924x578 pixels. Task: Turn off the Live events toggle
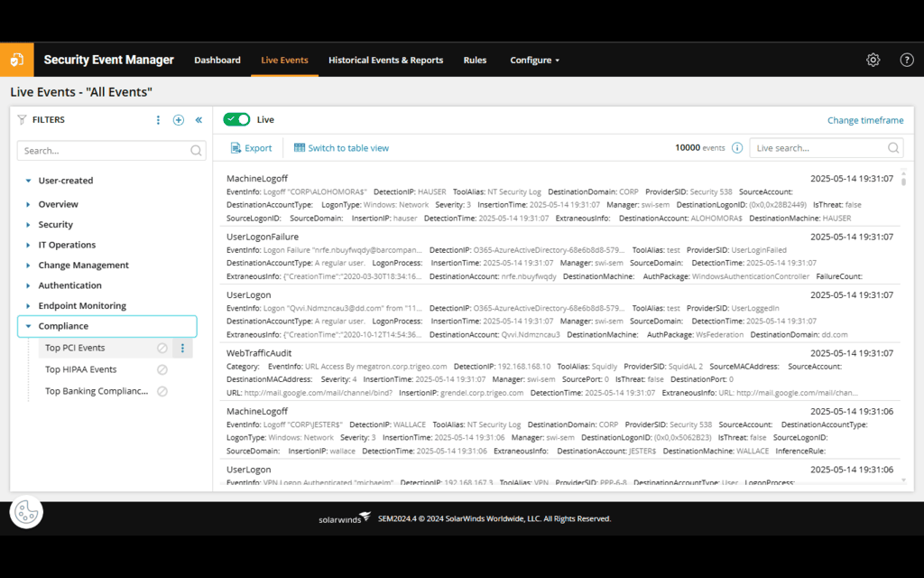pyautogui.click(x=236, y=119)
